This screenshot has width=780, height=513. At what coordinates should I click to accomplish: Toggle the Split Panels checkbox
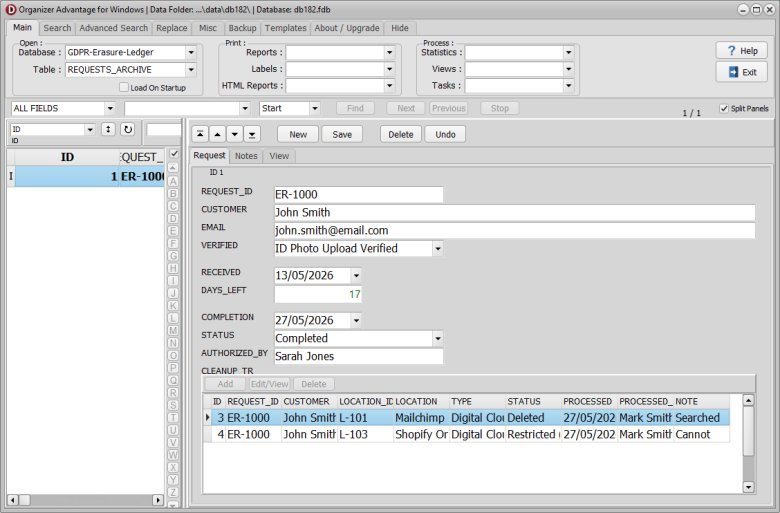point(724,108)
